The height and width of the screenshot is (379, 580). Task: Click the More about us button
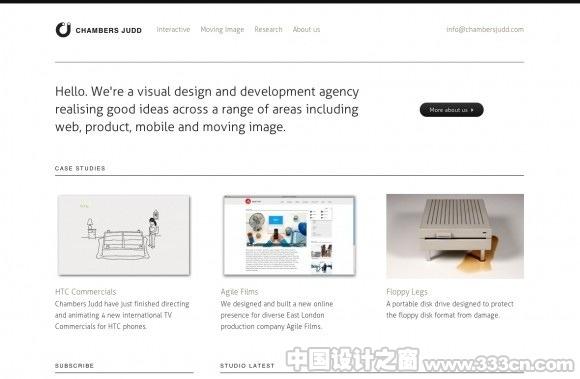point(451,110)
